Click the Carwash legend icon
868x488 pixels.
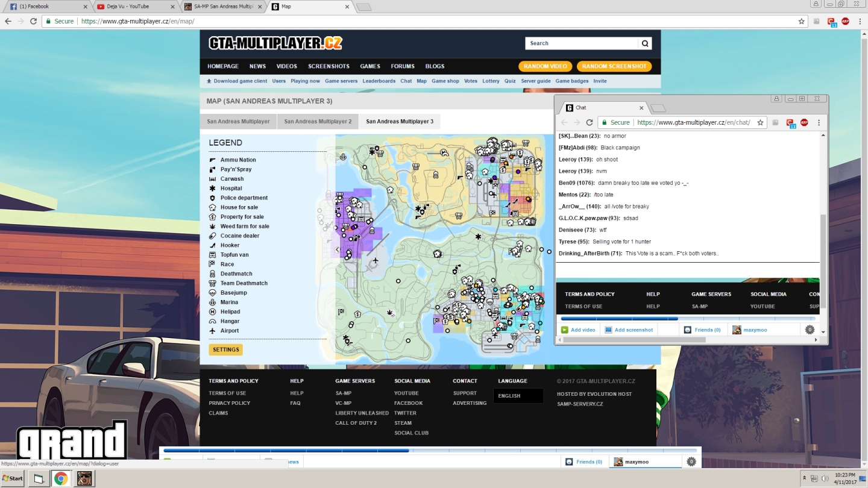(212, 179)
